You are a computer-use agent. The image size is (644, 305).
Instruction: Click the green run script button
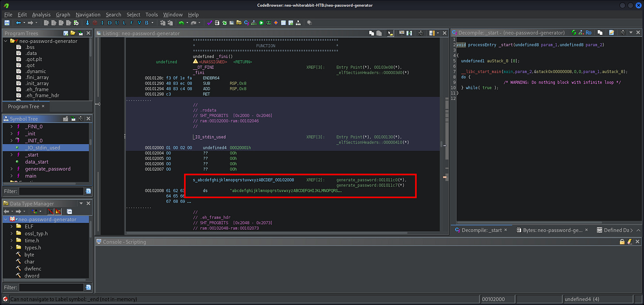(261, 23)
